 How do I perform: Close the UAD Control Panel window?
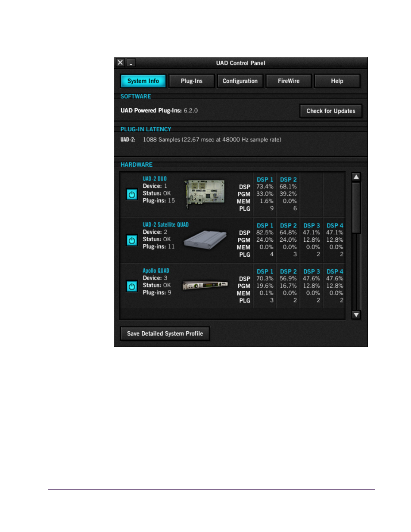121,62
